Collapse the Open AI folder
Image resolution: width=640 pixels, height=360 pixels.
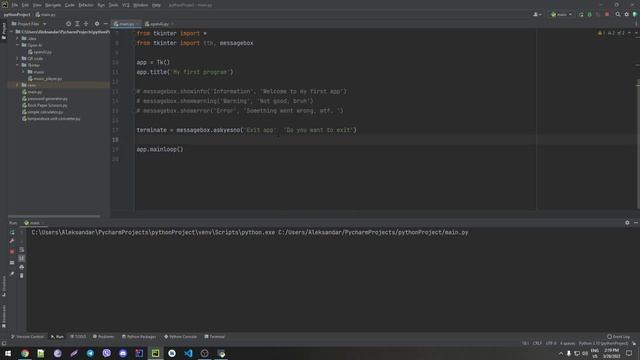[x=18, y=45]
